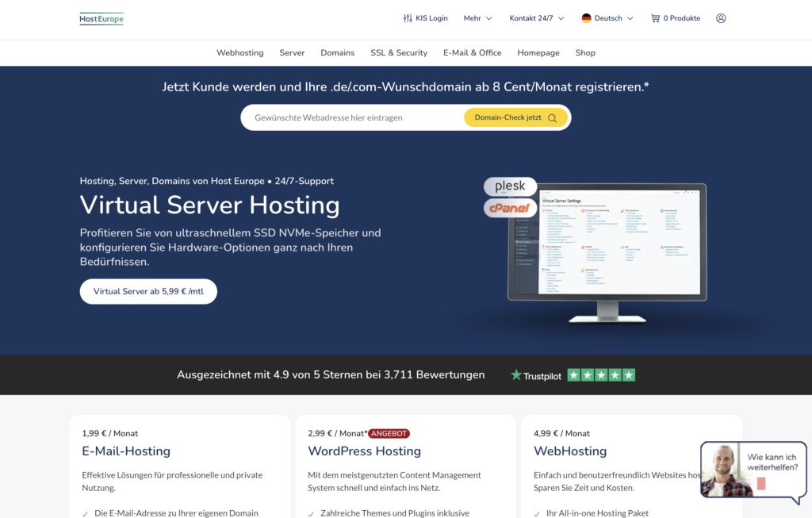Open the Deutsch language selector

608,17
